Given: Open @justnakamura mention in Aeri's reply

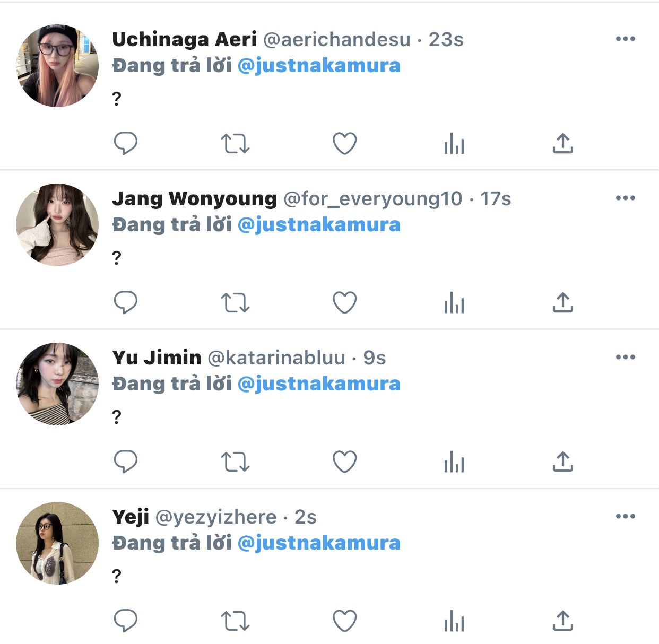Looking at the screenshot, I should pyautogui.click(x=319, y=66).
